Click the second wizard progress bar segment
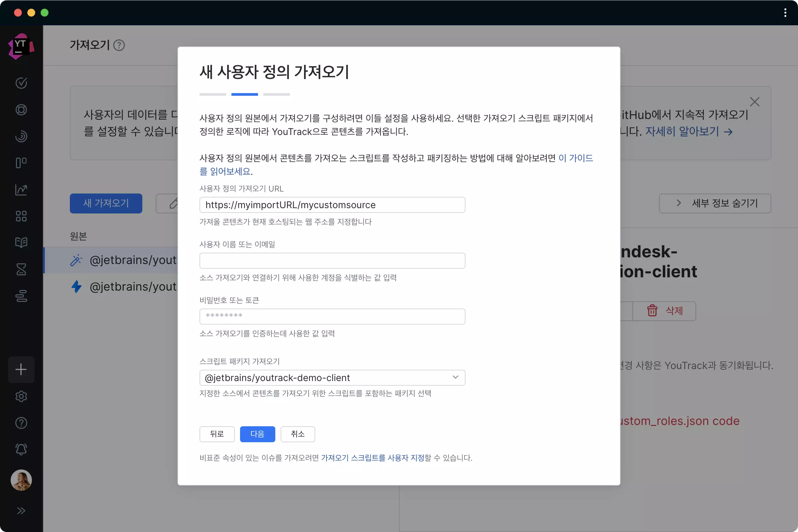This screenshot has height=532, width=798. point(244,94)
